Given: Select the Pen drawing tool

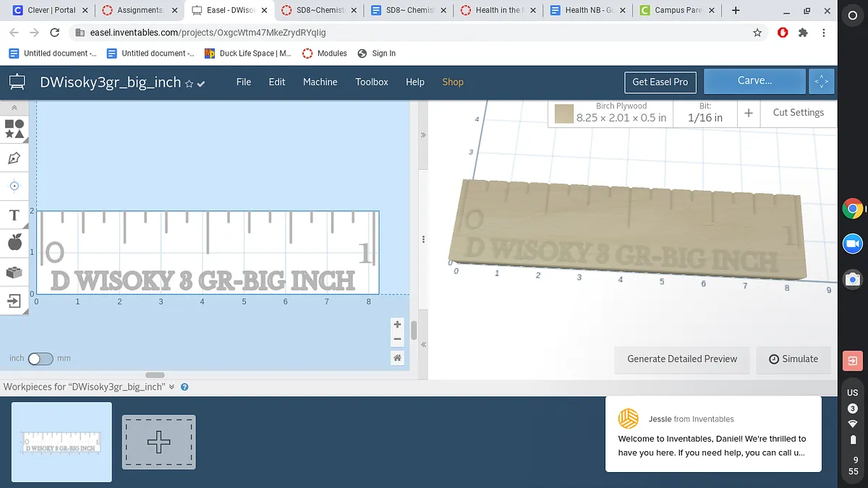Looking at the screenshot, I should [x=14, y=158].
